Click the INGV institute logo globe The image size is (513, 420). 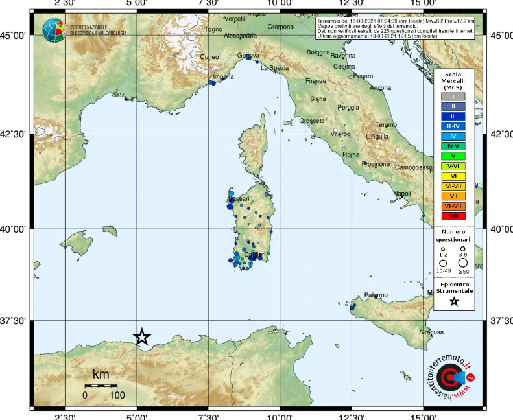(x=54, y=29)
